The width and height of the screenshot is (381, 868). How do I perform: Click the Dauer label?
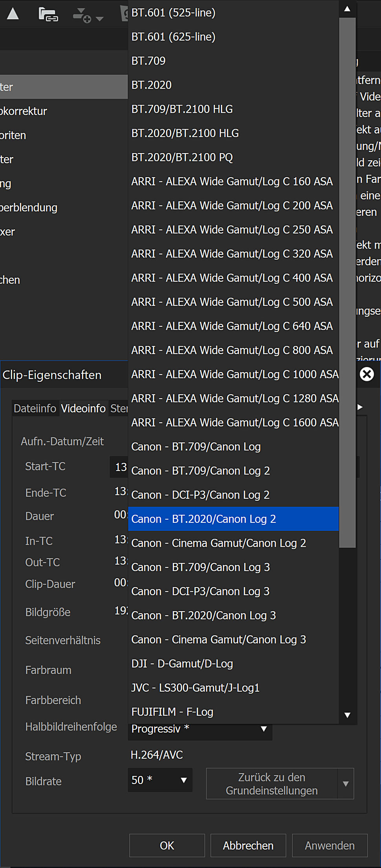pyautogui.click(x=39, y=516)
